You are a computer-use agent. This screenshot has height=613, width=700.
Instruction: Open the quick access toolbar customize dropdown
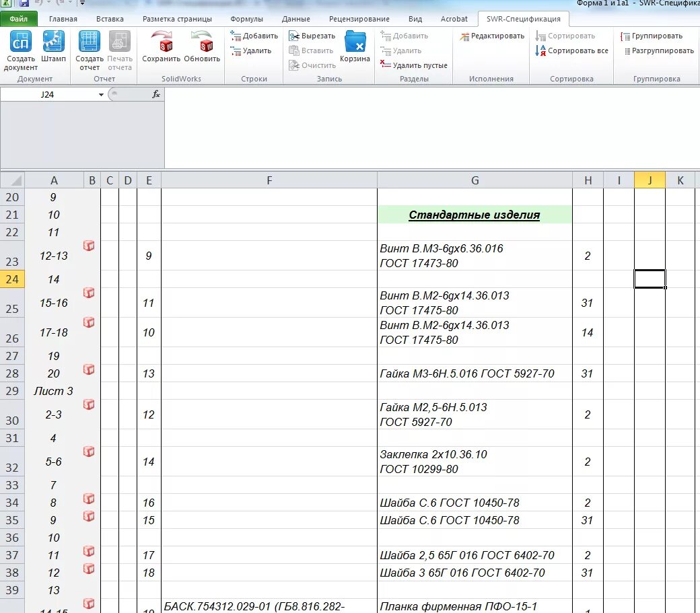coord(82,3)
